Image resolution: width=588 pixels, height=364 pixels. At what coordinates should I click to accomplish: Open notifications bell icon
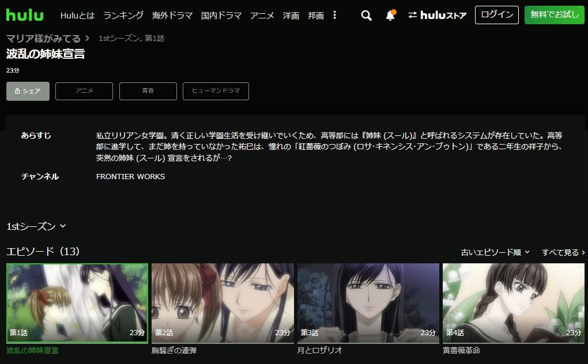click(x=390, y=15)
